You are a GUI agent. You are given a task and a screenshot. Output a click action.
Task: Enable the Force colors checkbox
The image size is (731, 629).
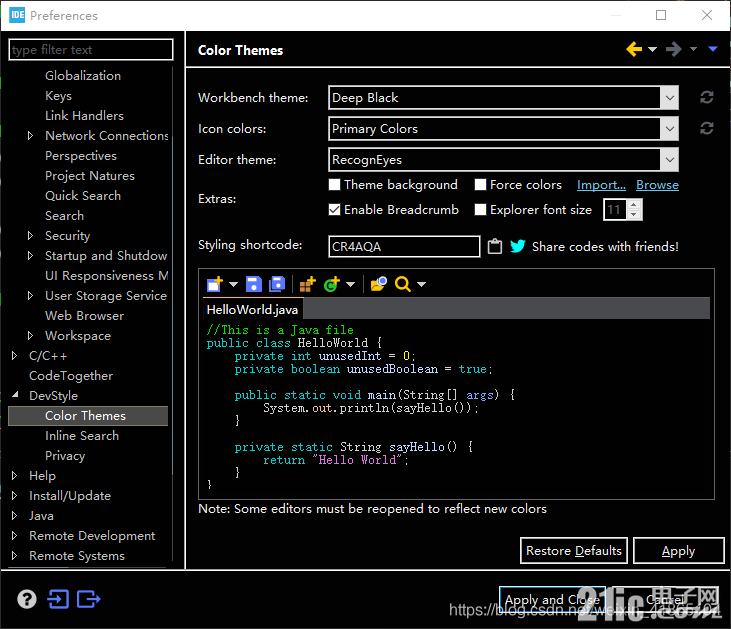click(x=480, y=185)
